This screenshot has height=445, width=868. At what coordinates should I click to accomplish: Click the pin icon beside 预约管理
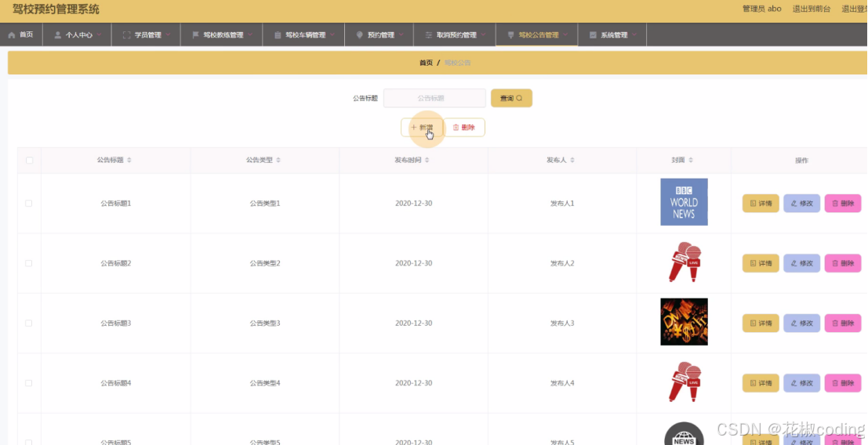click(x=360, y=34)
